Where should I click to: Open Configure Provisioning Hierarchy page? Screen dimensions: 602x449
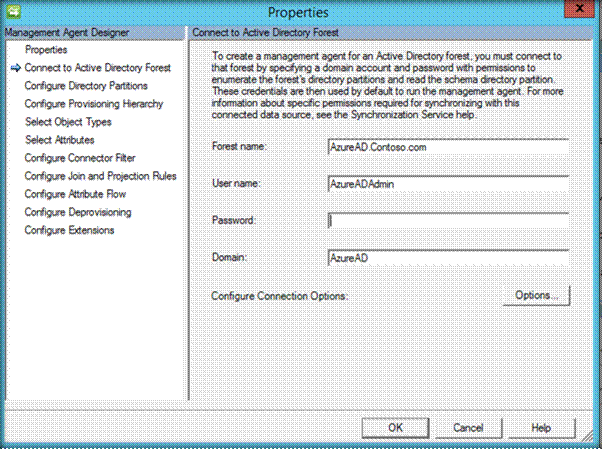click(x=94, y=104)
